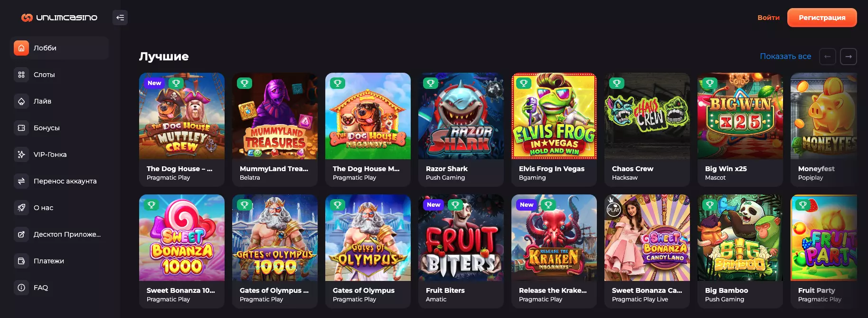
Task: Click the Лайв spade icon
Action: (x=21, y=101)
